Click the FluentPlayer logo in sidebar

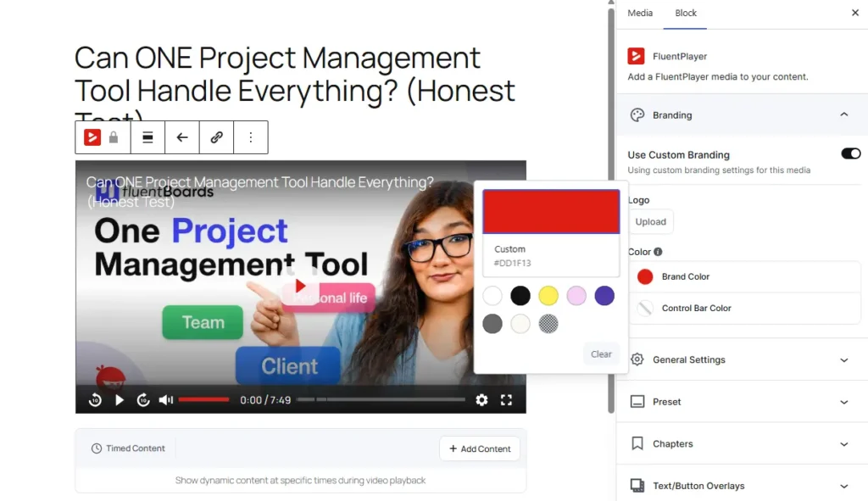[636, 56]
